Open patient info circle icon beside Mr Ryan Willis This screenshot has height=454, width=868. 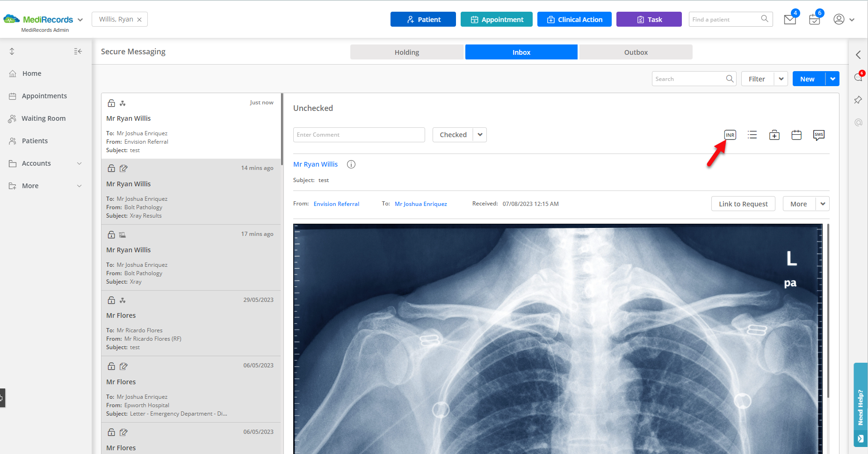[x=351, y=164]
